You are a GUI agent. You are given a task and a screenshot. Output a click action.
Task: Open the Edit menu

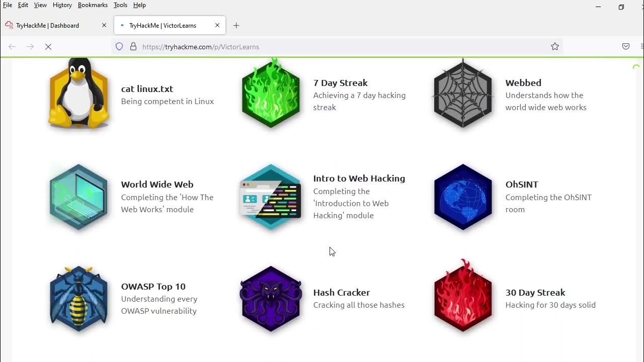[x=23, y=5]
